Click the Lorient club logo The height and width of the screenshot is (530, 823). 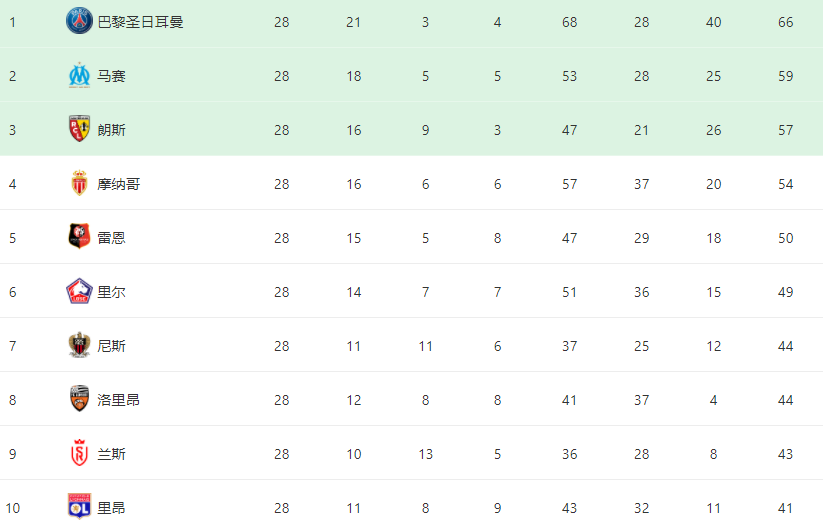79,399
